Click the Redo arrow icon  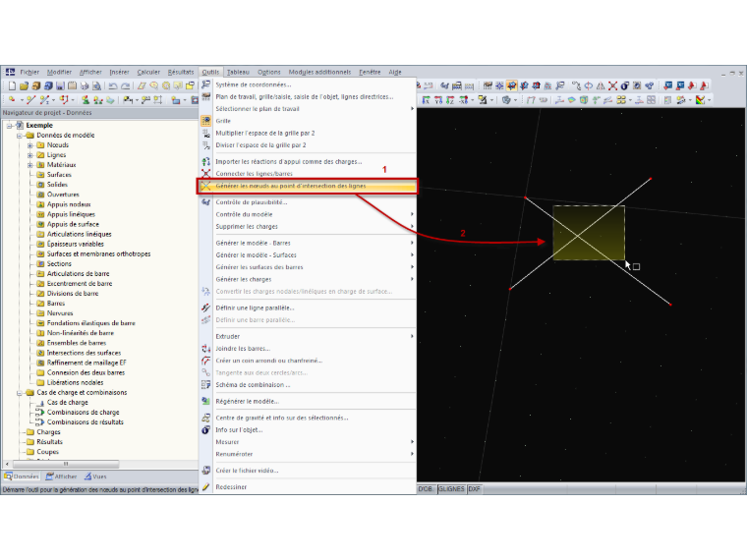[x=125, y=86]
